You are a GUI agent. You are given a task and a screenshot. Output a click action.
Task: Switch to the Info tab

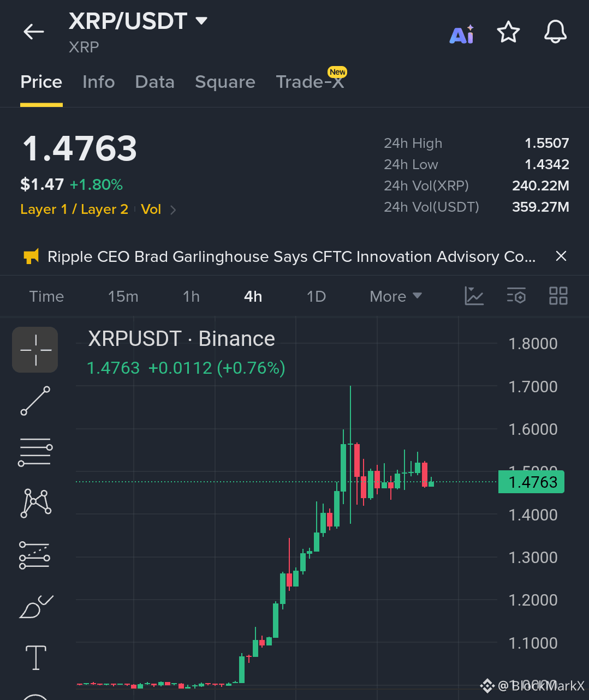point(99,82)
